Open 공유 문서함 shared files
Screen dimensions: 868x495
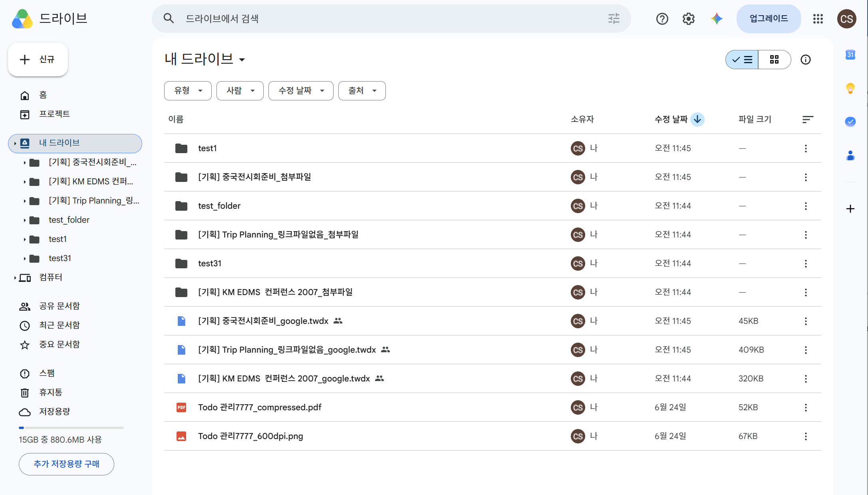click(x=75, y=306)
